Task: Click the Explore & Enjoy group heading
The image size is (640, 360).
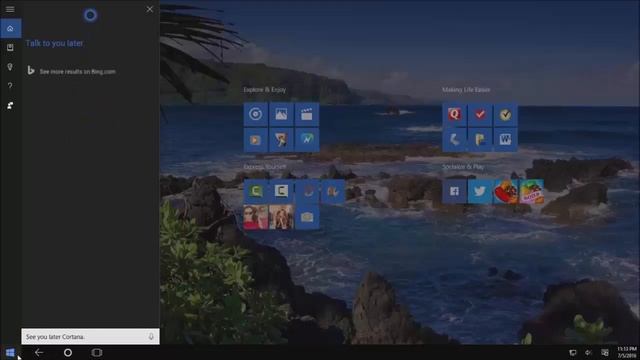Action: tap(264, 90)
